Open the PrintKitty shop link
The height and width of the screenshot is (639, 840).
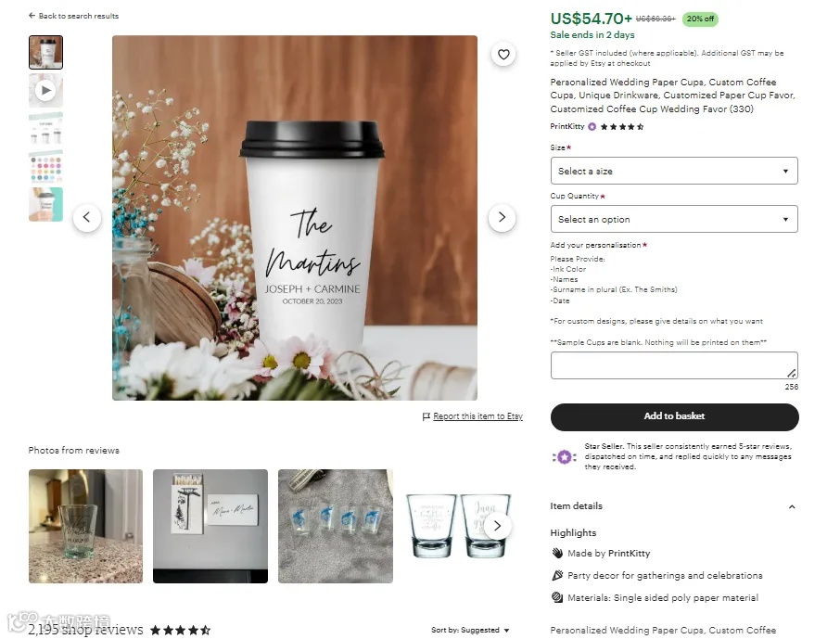point(566,126)
